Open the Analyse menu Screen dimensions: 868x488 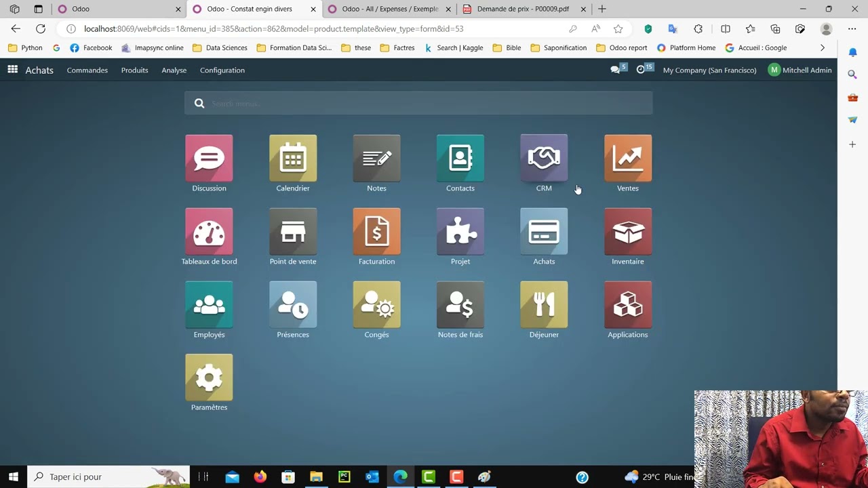[174, 70]
